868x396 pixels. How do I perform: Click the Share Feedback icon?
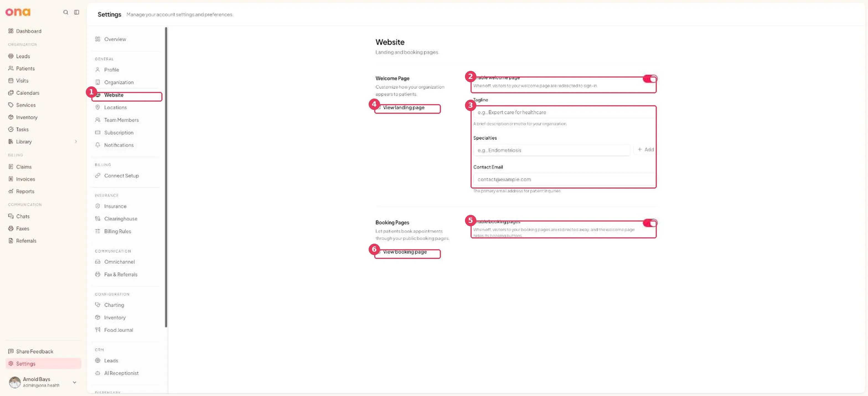11,351
